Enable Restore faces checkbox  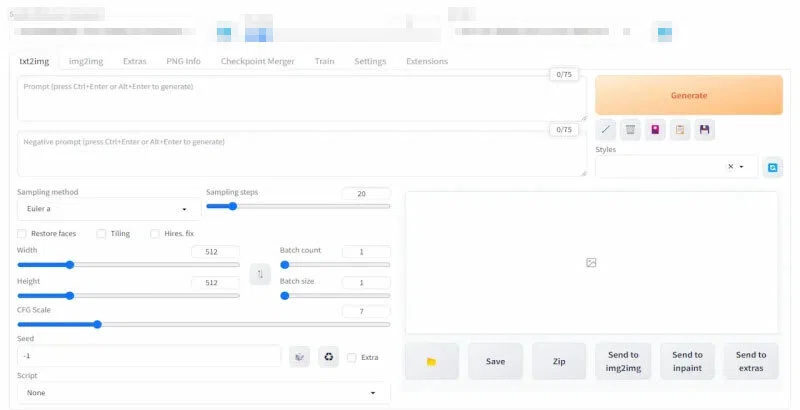pyautogui.click(x=21, y=234)
